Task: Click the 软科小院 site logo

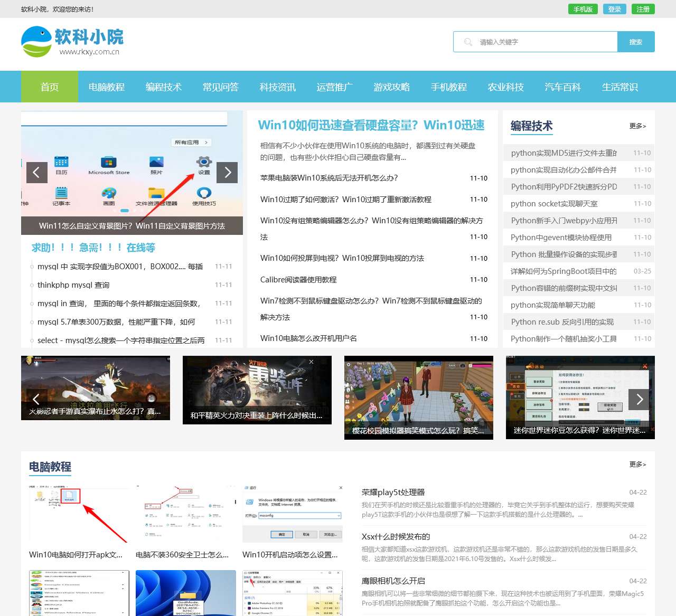Action: (x=72, y=42)
